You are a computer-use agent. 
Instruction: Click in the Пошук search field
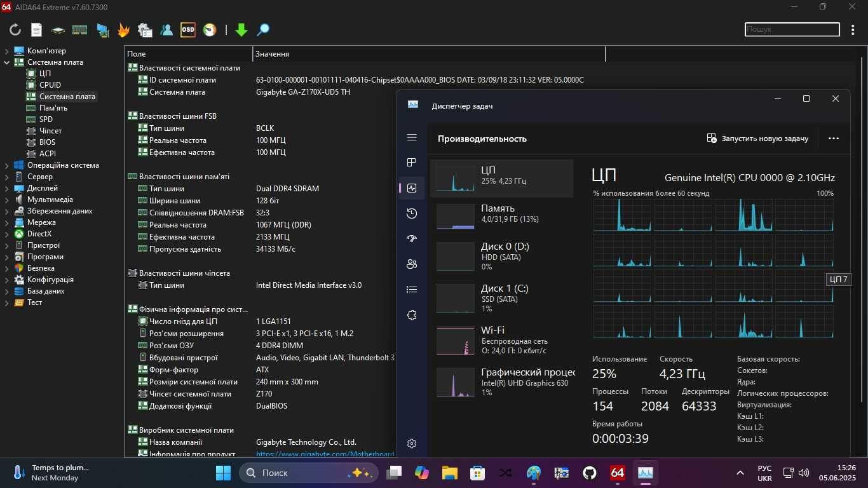point(792,29)
